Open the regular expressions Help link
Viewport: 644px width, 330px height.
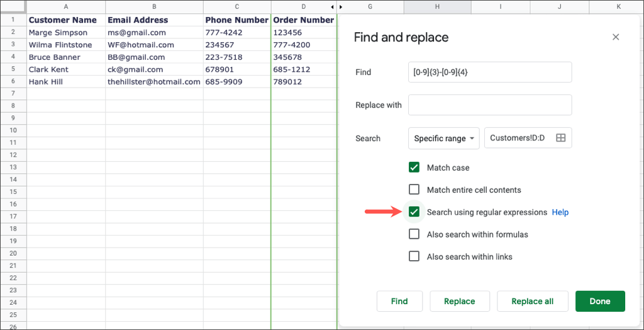pos(560,212)
